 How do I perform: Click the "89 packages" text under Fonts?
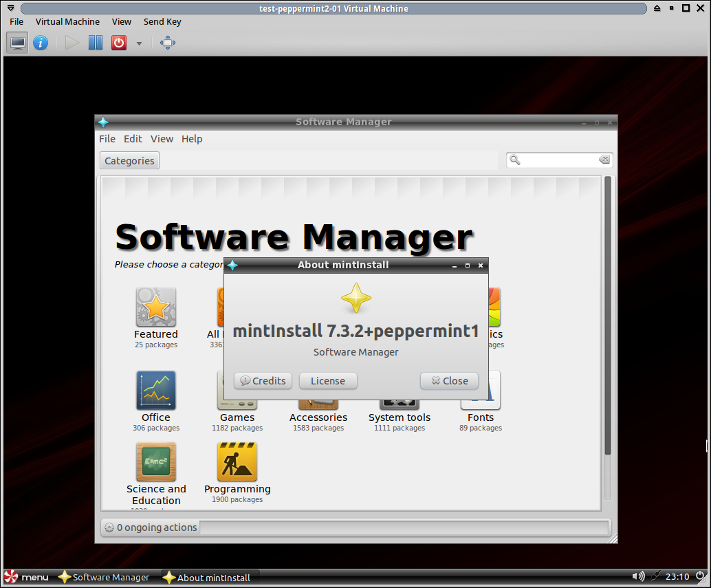pyautogui.click(x=481, y=428)
